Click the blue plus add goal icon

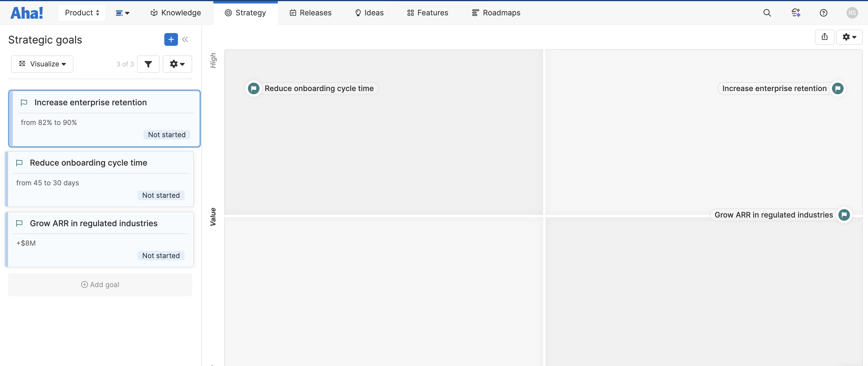point(171,39)
